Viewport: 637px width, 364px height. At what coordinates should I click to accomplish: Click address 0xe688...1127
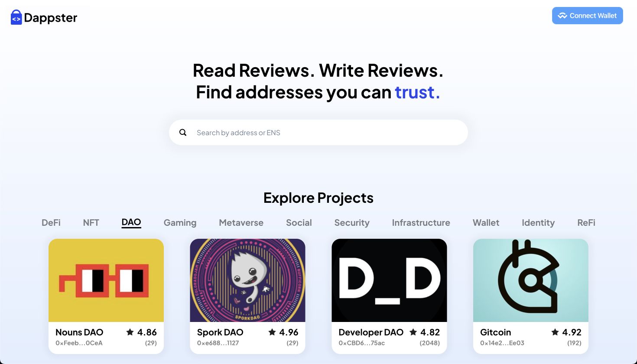(218, 343)
